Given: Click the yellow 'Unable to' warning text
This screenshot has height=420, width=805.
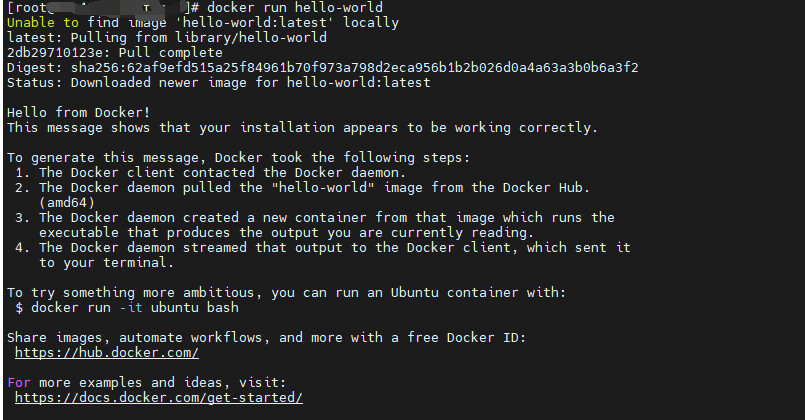Looking at the screenshot, I should tap(43, 23).
